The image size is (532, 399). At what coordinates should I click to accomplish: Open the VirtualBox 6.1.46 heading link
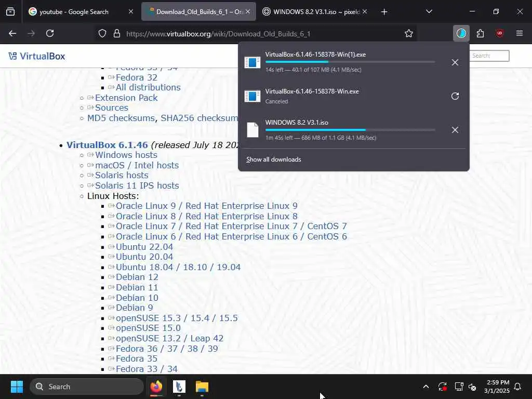pos(107,145)
